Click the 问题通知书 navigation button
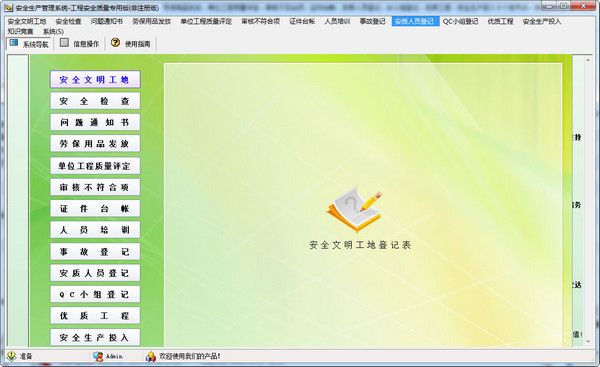 [95, 122]
